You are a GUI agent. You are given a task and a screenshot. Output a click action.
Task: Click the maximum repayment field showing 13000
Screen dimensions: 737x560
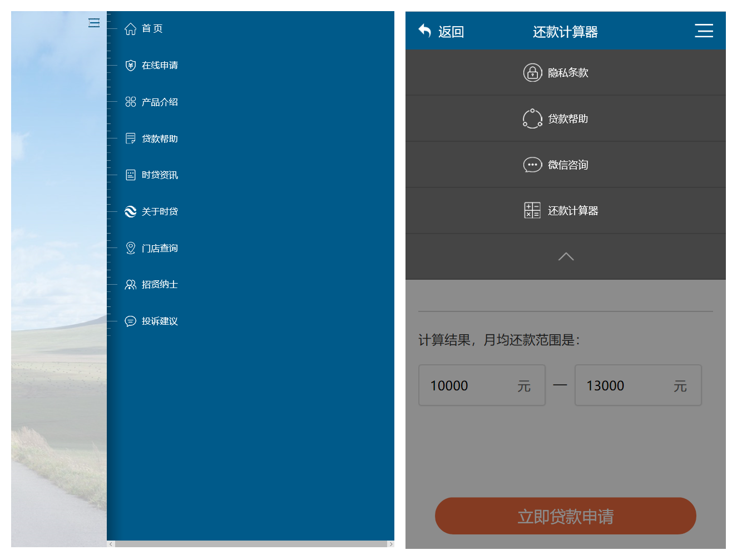click(638, 385)
